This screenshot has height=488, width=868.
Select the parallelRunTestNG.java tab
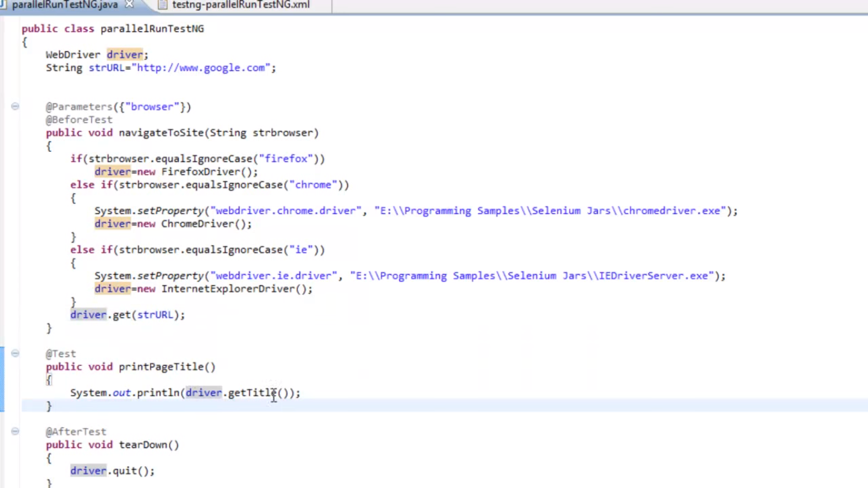pyautogui.click(x=65, y=5)
